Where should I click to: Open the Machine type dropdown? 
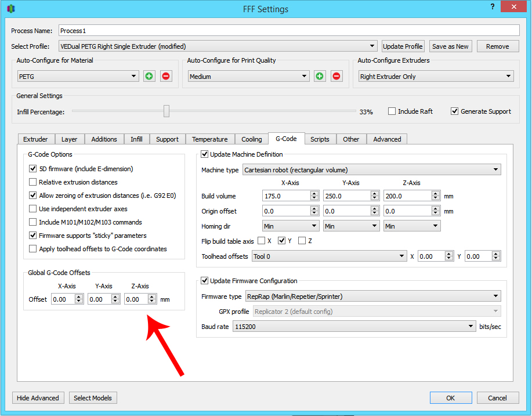[371, 170]
